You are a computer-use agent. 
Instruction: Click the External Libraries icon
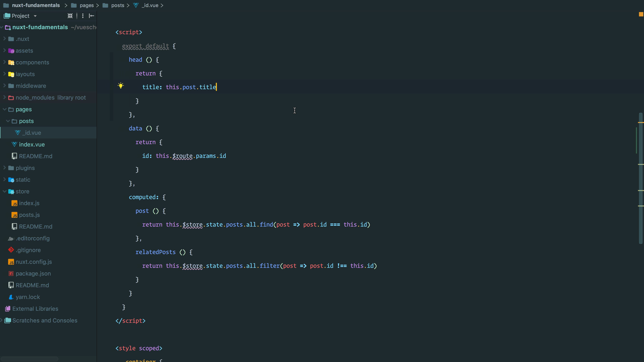[x=8, y=309]
